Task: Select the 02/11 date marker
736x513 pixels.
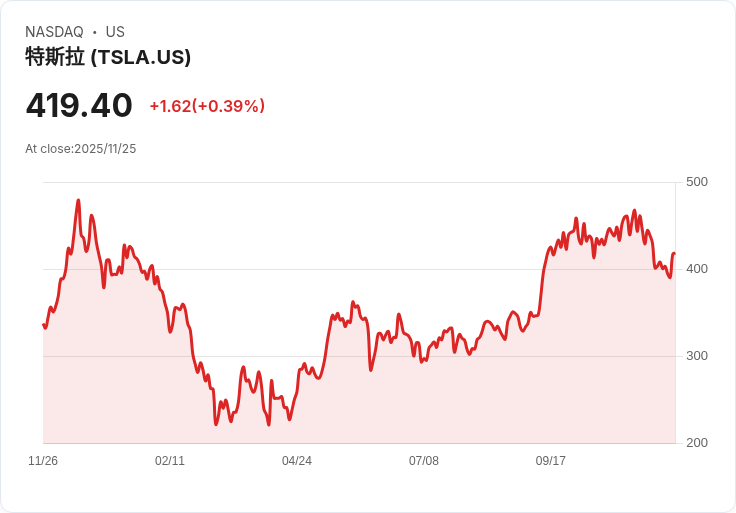Action: click(x=170, y=461)
